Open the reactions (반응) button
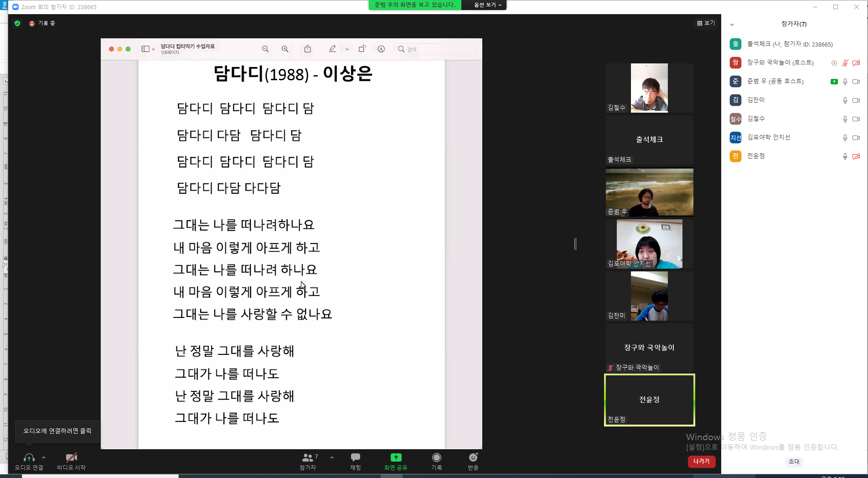This screenshot has height=478, width=868. [x=473, y=461]
